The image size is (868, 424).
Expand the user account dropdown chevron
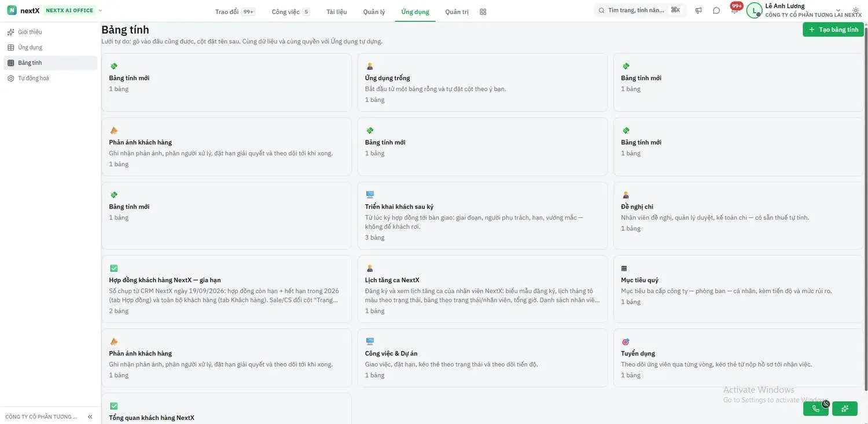click(838, 10)
